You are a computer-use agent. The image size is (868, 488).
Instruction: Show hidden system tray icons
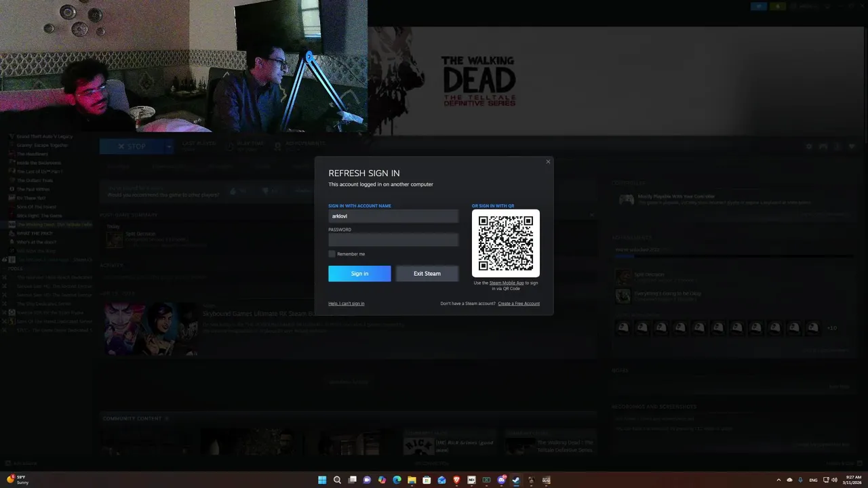tap(778, 480)
